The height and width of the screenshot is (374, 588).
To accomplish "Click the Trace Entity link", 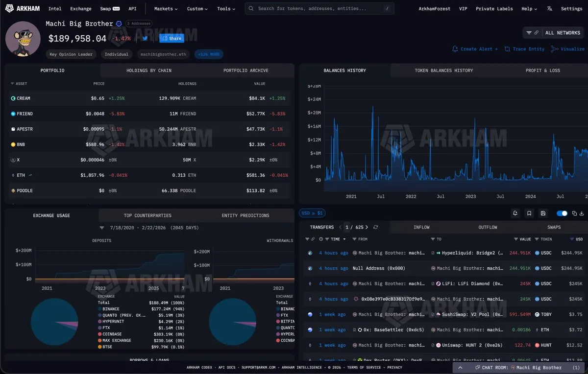I will (525, 49).
